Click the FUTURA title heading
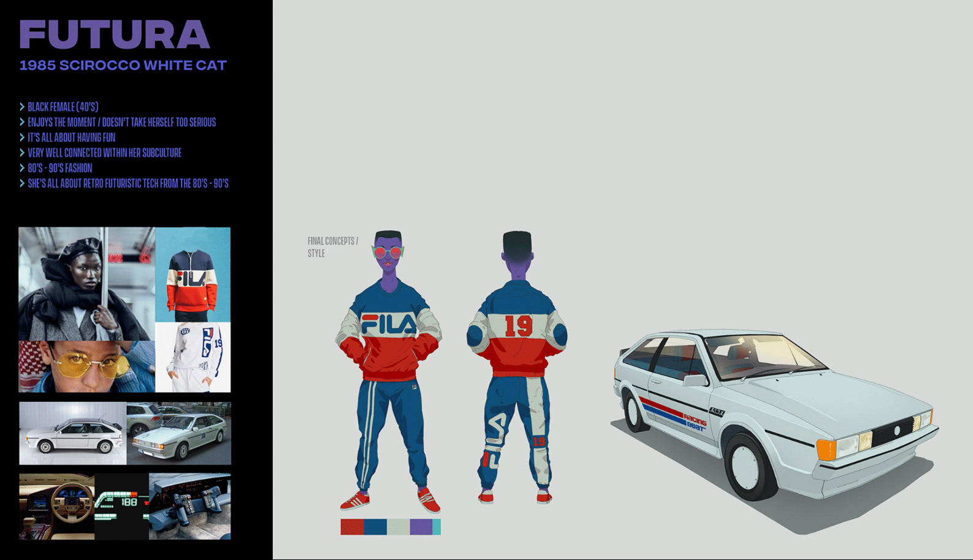The image size is (973, 560). pyautogui.click(x=115, y=34)
